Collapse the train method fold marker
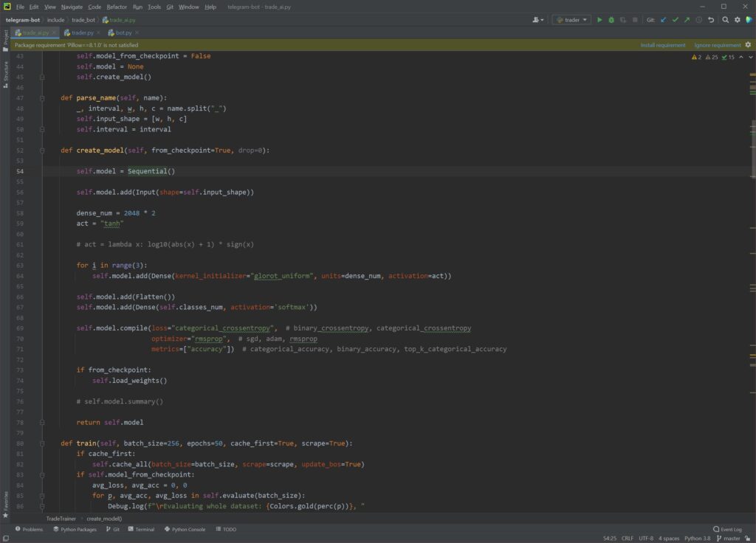The height and width of the screenshot is (543, 756). pyautogui.click(x=42, y=443)
